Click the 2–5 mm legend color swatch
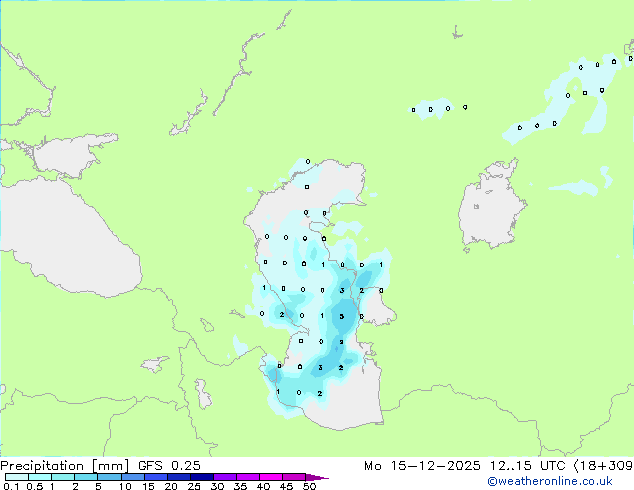 pos(86,477)
